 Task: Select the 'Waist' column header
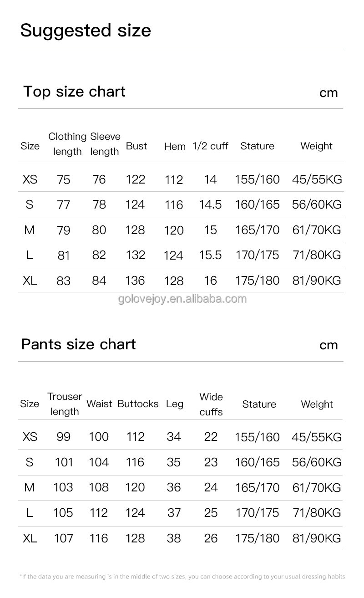99,404
